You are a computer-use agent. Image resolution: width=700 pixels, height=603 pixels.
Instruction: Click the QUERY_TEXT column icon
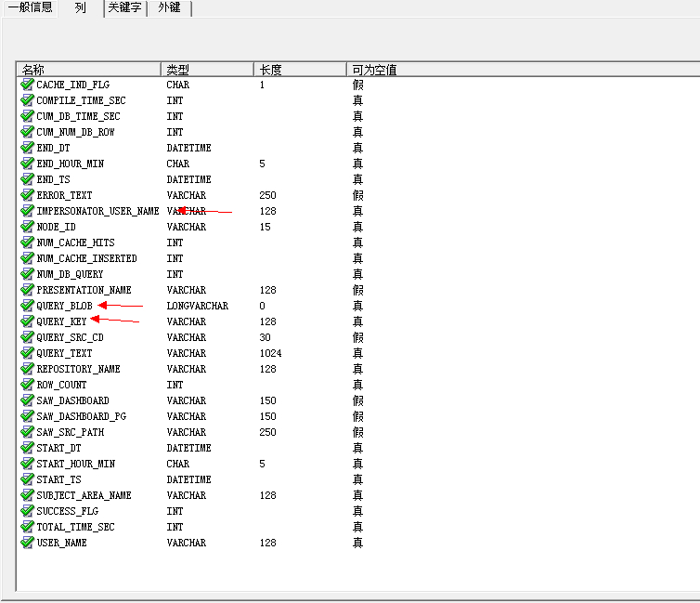(27, 353)
